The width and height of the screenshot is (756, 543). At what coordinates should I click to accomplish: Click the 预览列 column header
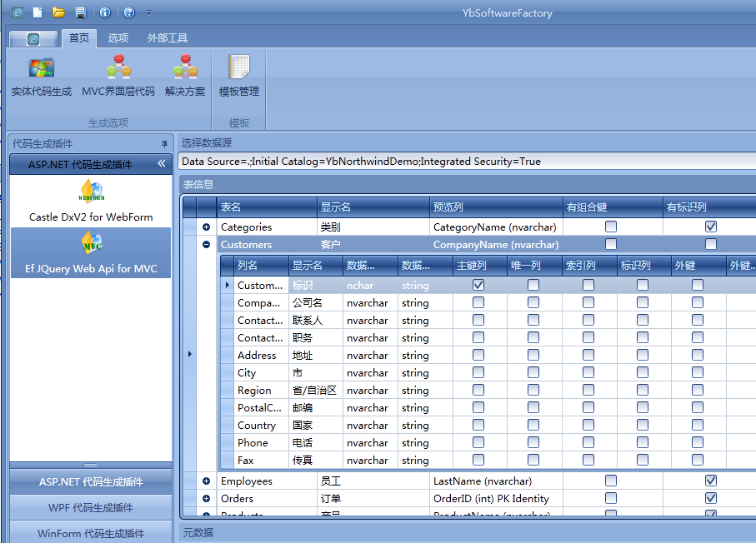click(496, 207)
